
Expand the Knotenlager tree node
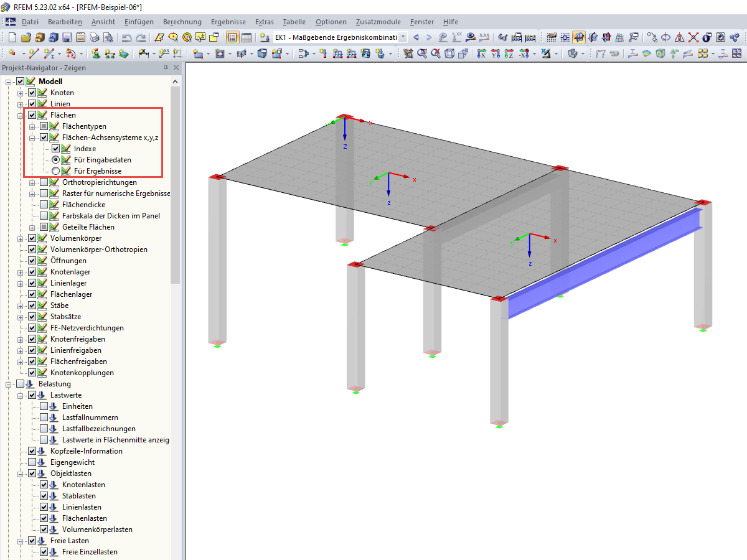click(21, 272)
